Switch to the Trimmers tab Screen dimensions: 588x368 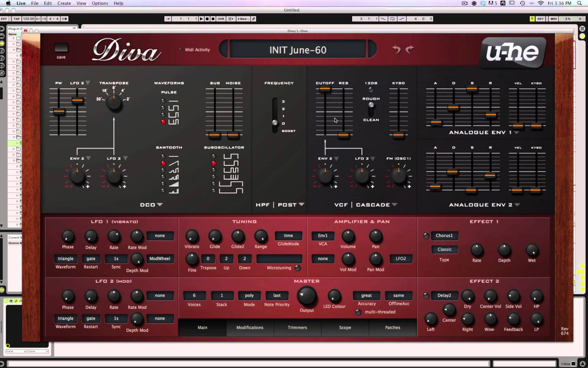pyautogui.click(x=297, y=327)
